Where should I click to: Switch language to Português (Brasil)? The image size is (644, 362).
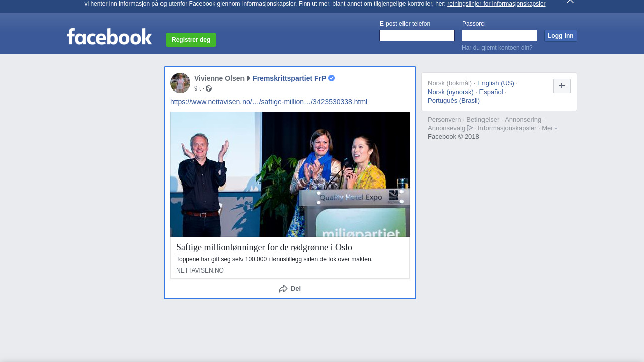click(454, 101)
